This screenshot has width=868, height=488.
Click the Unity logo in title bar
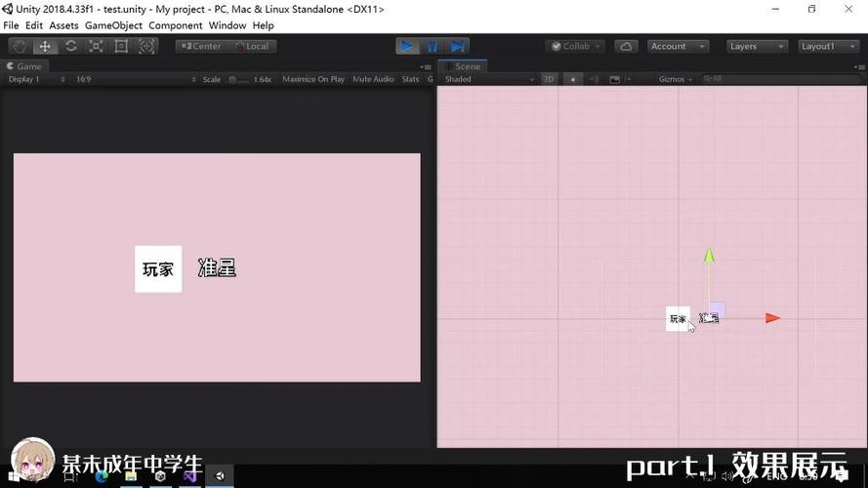pos(7,9)
